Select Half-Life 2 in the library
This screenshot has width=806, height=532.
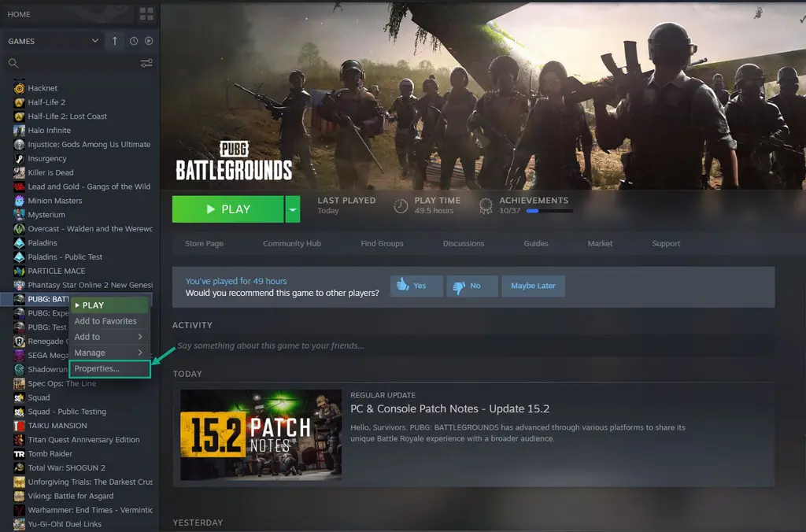coord(46,102)
